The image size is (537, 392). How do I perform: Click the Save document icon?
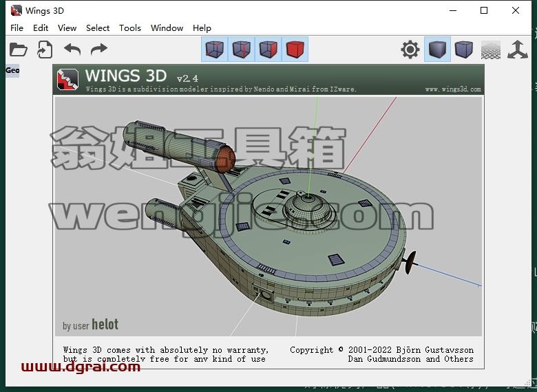pyautogui.click(x=45, y=50)
